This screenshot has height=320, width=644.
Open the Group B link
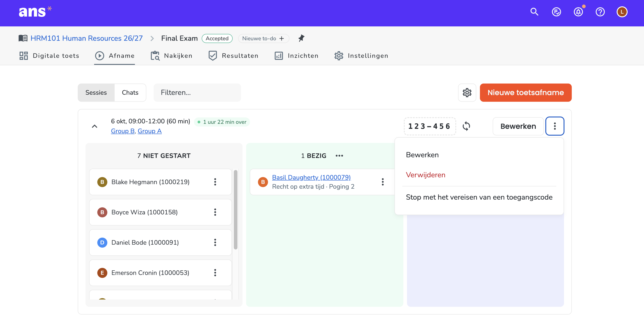tap(123, 131)
